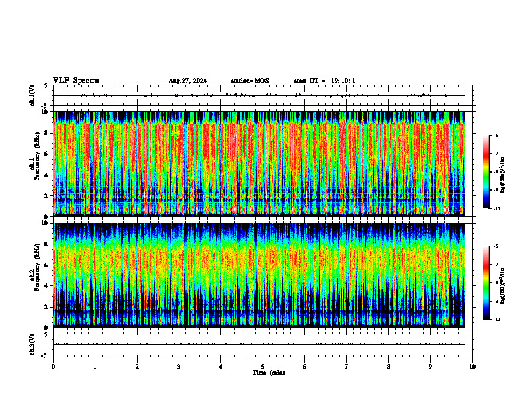
Task: Click the ch.1 spectrogram colorbar
Action: (486, 172)
